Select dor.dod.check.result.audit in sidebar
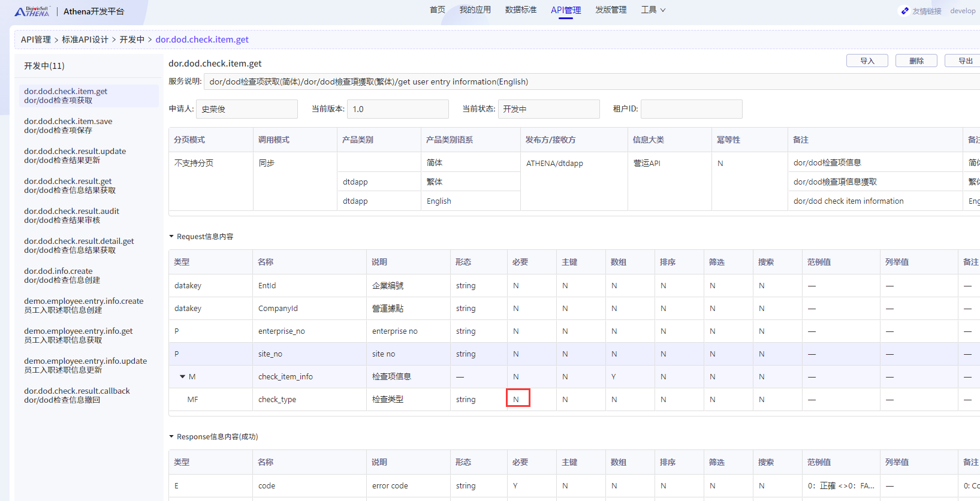This screenshot has height=501, width=980. point(89,216)
